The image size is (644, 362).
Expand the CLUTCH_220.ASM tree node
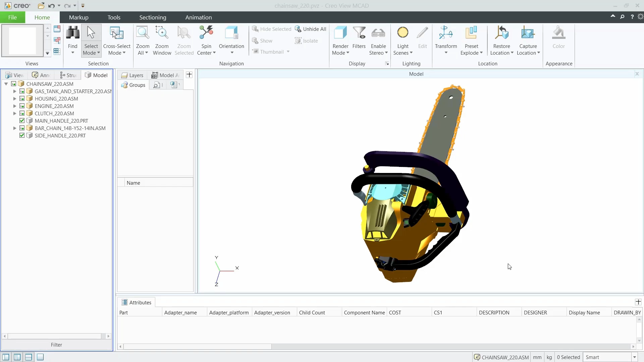coord(14,113)
